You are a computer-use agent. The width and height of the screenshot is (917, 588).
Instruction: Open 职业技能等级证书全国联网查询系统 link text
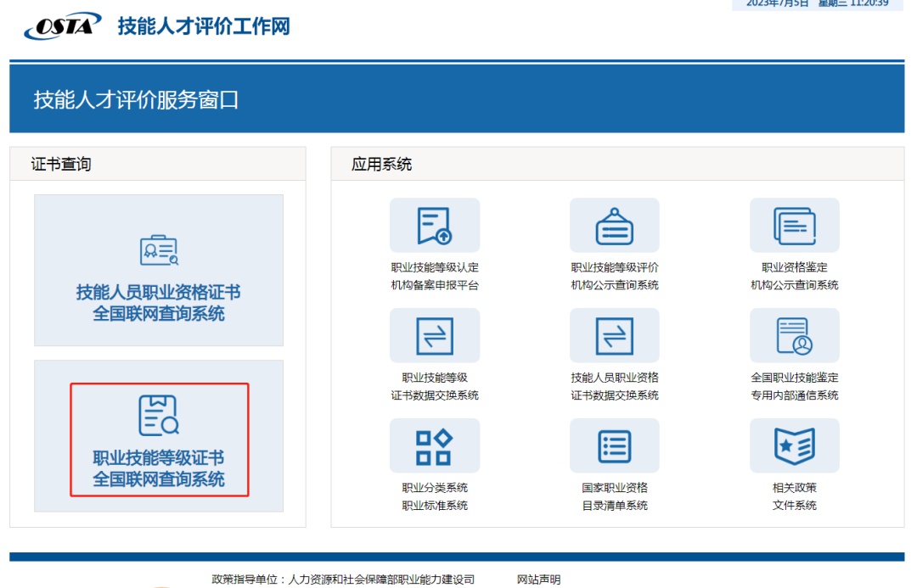(159, 468)
